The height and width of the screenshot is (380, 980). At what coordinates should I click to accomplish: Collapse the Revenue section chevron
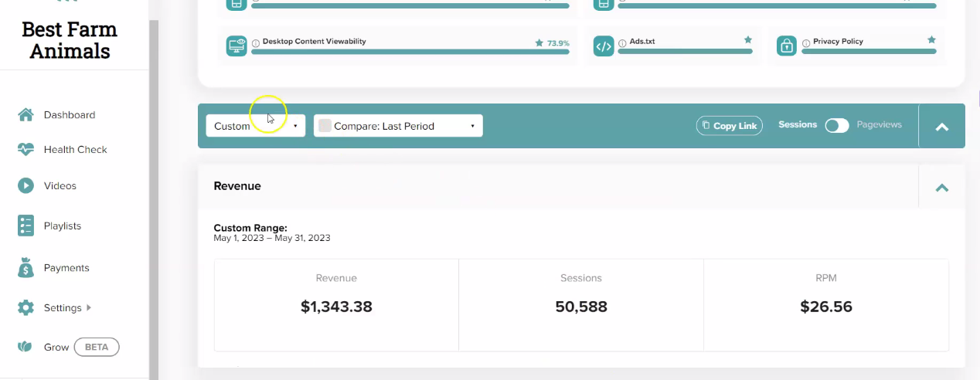coord(942,187)
